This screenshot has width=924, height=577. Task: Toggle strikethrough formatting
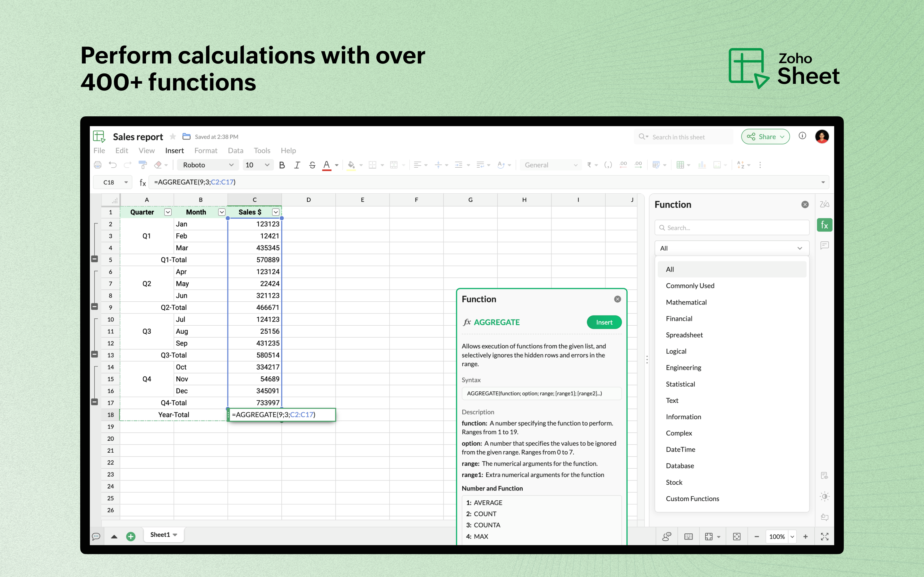click(312, 164)
